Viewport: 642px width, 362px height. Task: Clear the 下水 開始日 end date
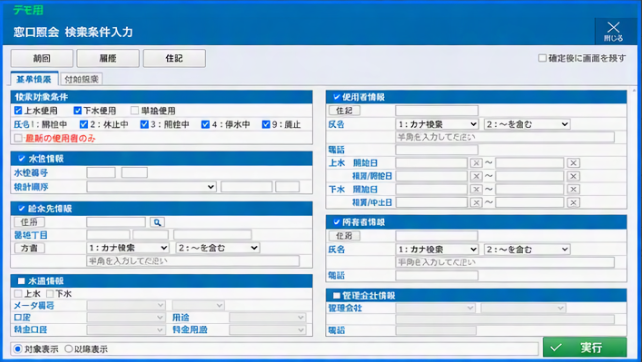click(x=573, y=189)
